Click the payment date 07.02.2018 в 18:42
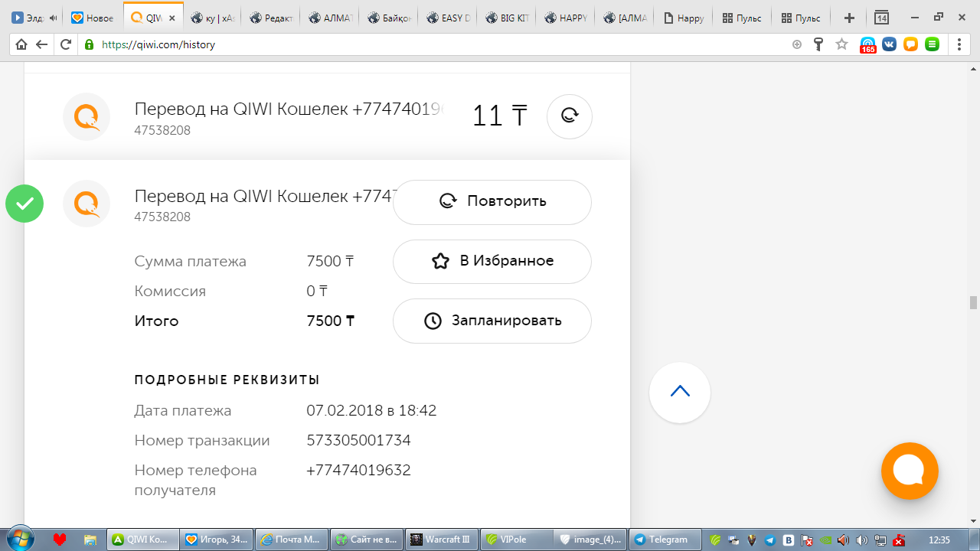 click(371, 410)
